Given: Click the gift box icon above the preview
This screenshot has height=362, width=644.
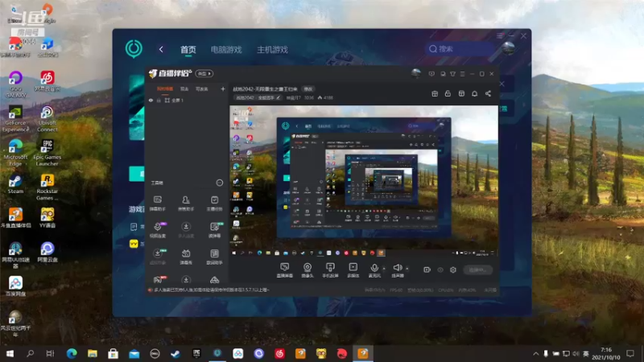Looking at the screenshot, I should pyautogui.click(x=435, y=93).
